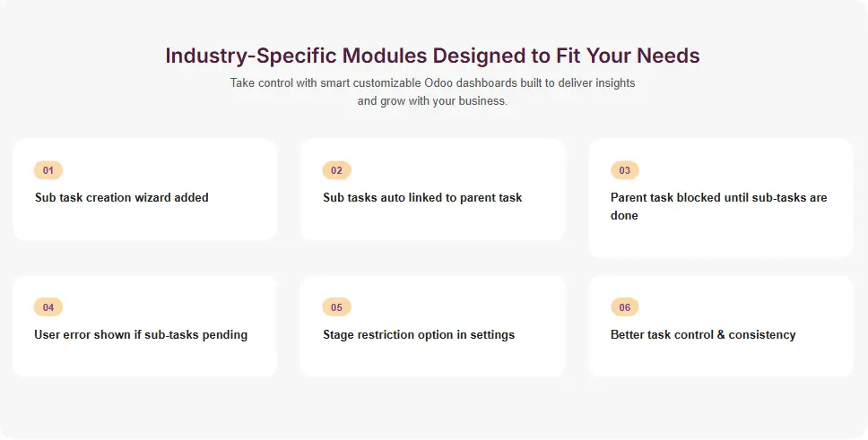868x440 pixels.
Task: Click the 05 number badge
Action: [x=336, y=307]
